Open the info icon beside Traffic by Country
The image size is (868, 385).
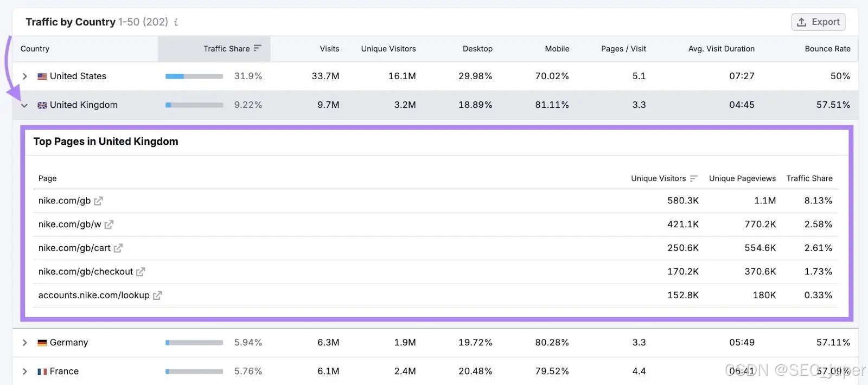176,22
